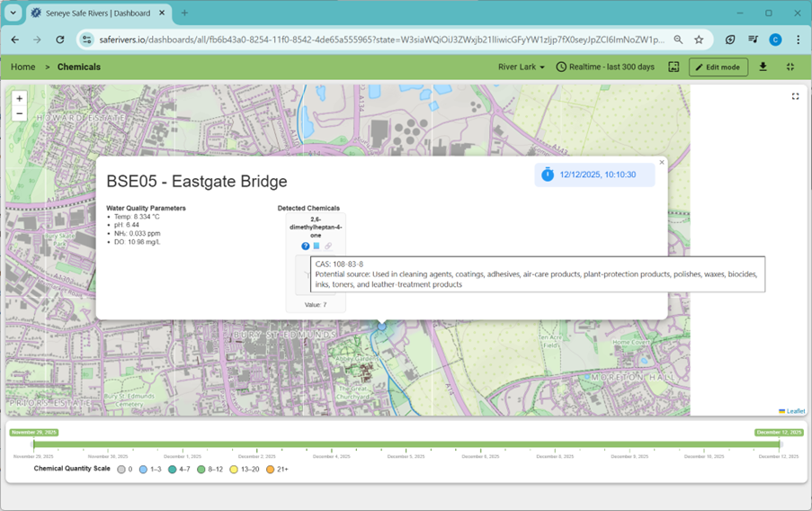Click the 'Temp: 8.334 °C' parameter
Image resolution: width=812 pixels, height=511 pixels.
pos(137,217)
